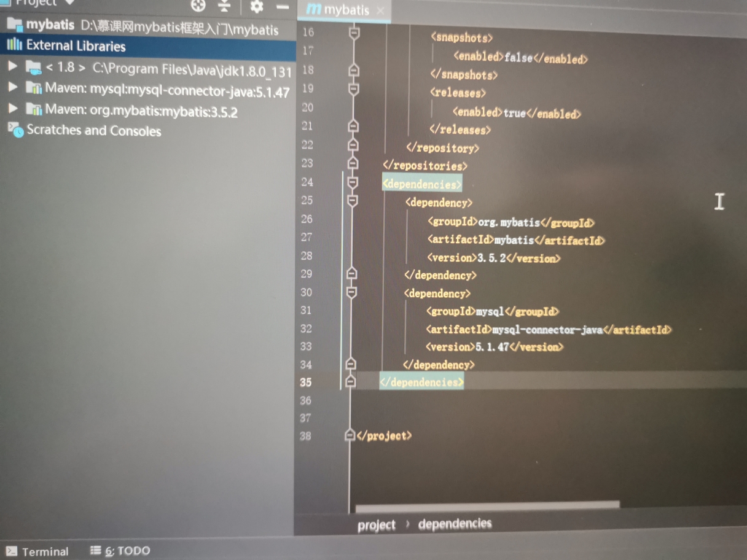Click the closing dependencies tag on line 35

[421, 382]
